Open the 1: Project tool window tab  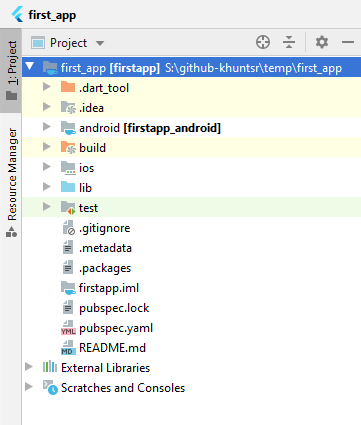coord(11,71)
